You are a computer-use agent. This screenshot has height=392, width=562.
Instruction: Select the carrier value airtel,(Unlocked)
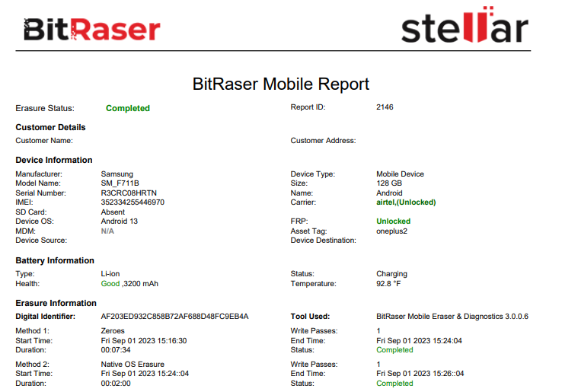[406, 202]
